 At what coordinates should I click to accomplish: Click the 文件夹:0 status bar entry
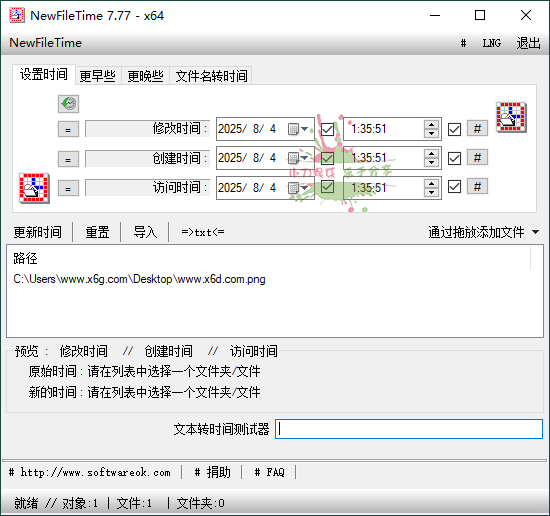(x=200, y=503)
